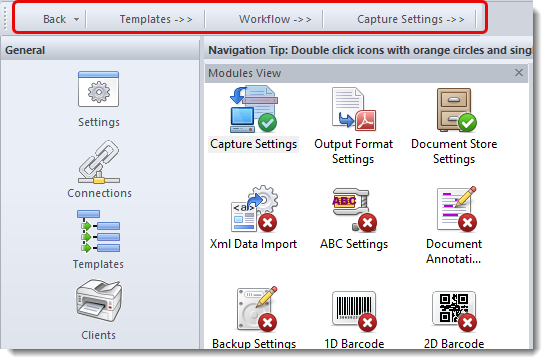
Task: Select the Document Annotation icon
Action: 457,209
